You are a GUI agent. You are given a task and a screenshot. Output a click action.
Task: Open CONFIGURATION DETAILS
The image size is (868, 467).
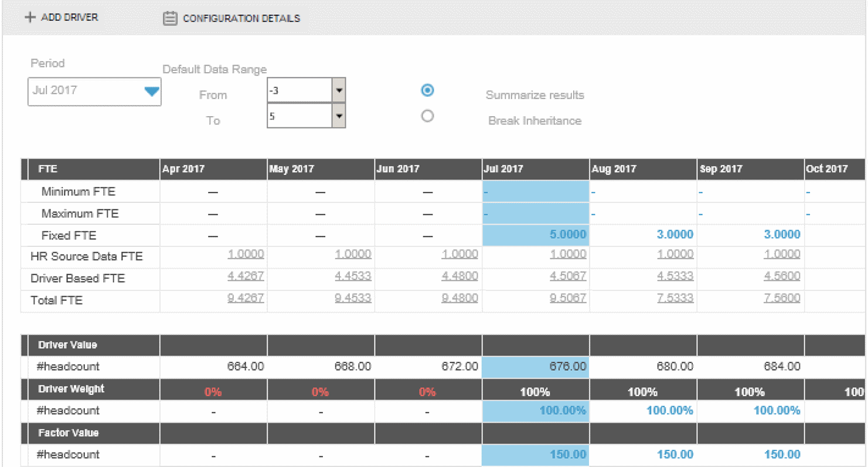pos(241,19)
